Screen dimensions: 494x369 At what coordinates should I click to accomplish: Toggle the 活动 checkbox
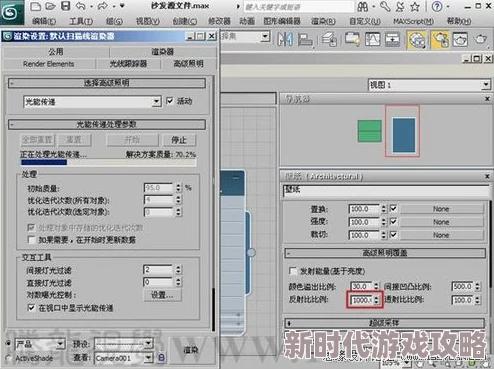(x=170, y=101)
